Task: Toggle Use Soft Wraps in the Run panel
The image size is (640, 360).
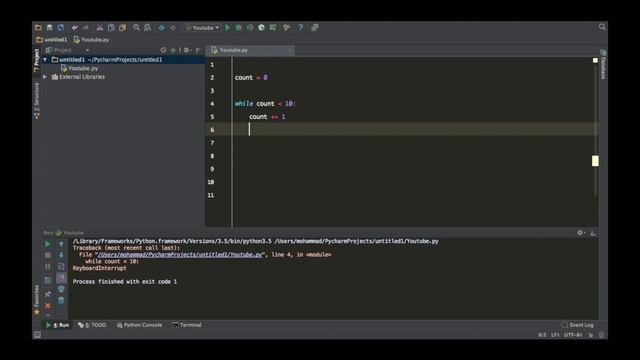Action: [61, 267]
